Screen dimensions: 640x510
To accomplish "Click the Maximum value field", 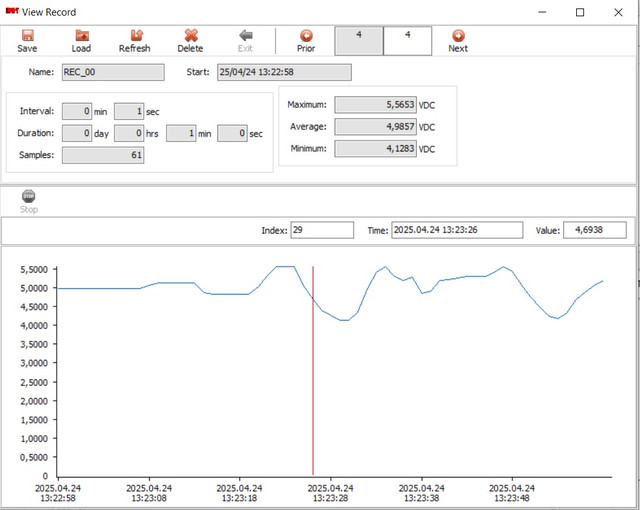I will (x=374, y=104).
